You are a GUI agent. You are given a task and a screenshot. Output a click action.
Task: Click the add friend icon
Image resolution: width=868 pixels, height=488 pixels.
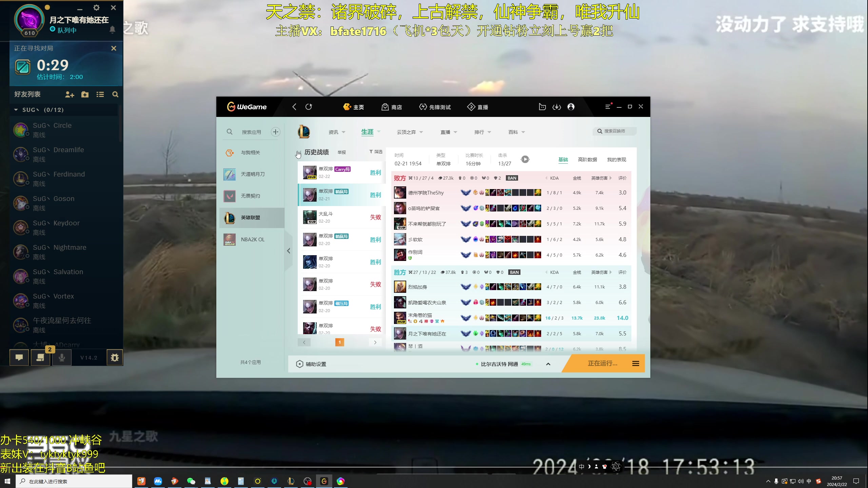tap(70, 95)
